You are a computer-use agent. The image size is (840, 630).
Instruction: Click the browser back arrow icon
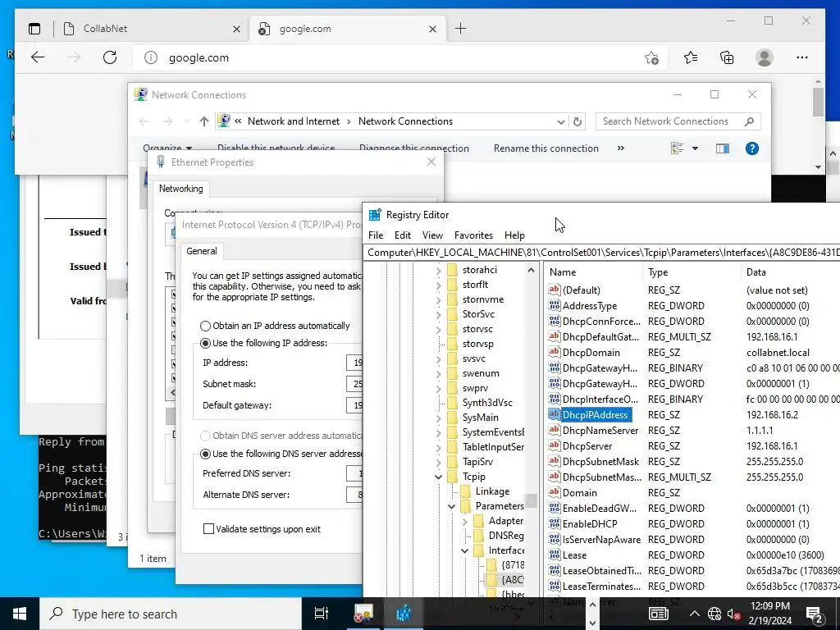38,57
